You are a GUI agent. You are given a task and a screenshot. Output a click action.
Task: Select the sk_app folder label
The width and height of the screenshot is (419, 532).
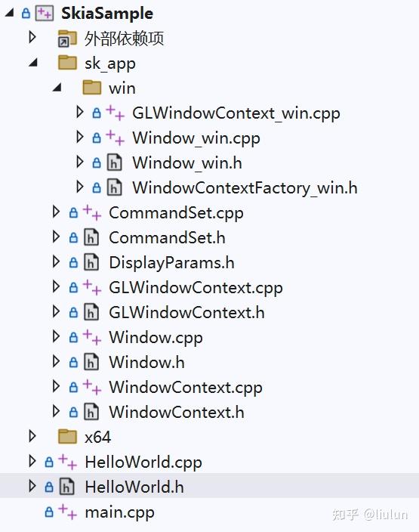(x=110, y=63)
